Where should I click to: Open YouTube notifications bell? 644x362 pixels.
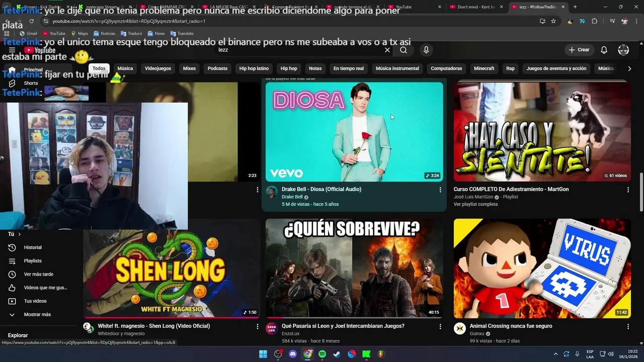[x=604, y=50]
